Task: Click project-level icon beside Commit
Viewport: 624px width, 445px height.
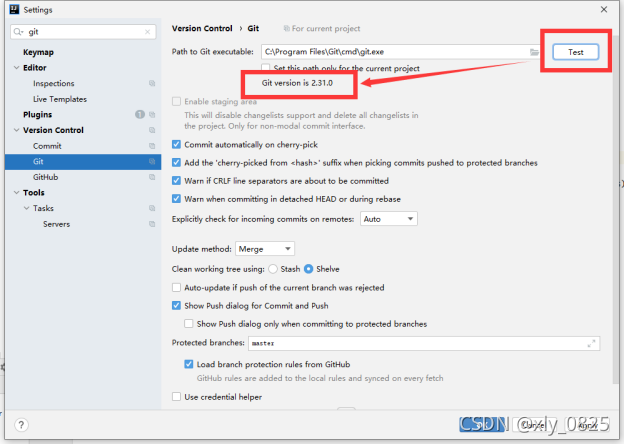Action: pyautogui.click(x=152, y=146)
